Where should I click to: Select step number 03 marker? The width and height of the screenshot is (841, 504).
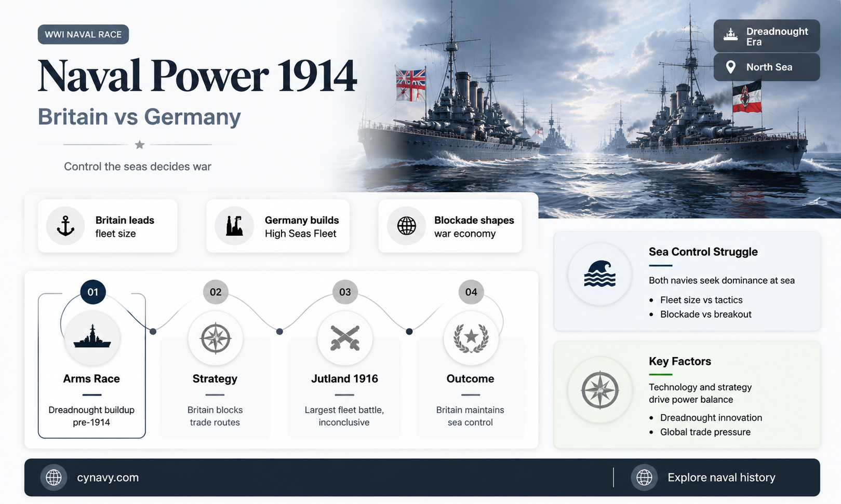click(345, 292)
